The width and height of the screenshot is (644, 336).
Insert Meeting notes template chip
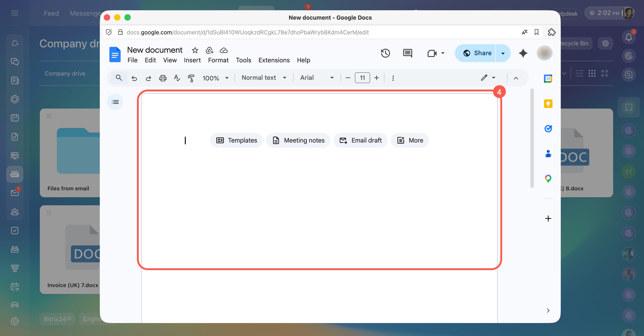pyautogui.click(x=298, y=140)
